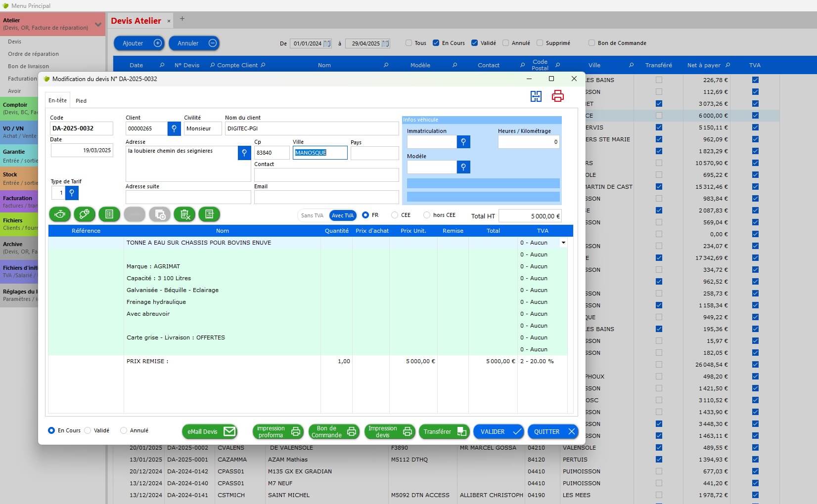Click the lookup pin icon next to Client field
The height and width of the screenshot is (504, 817).
[174, 128]
